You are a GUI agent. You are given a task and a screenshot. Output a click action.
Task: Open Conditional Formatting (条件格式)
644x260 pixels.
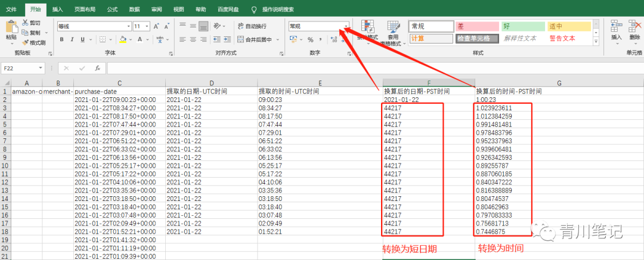(367, 31)
